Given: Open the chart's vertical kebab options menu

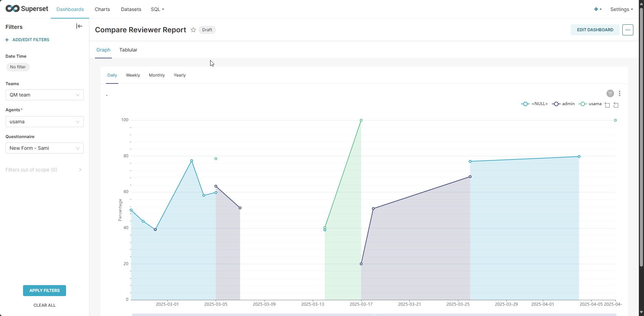Looking at the screenshot, I should click(620, 93).
